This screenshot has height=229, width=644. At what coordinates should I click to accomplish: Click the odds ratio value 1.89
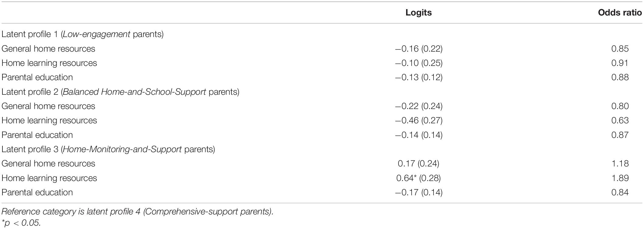[x=620, y=178]
